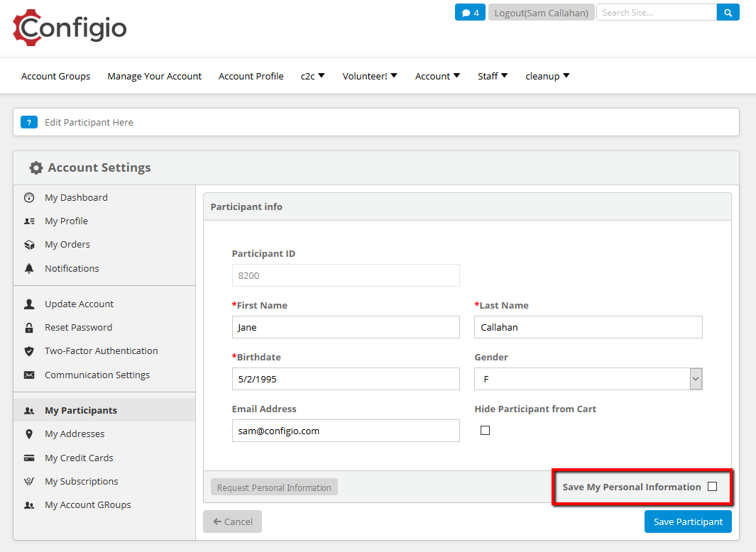756x552 pixels.
Task: Go to Account Profile
Action: pyautogui.click(x=251, y=76)
